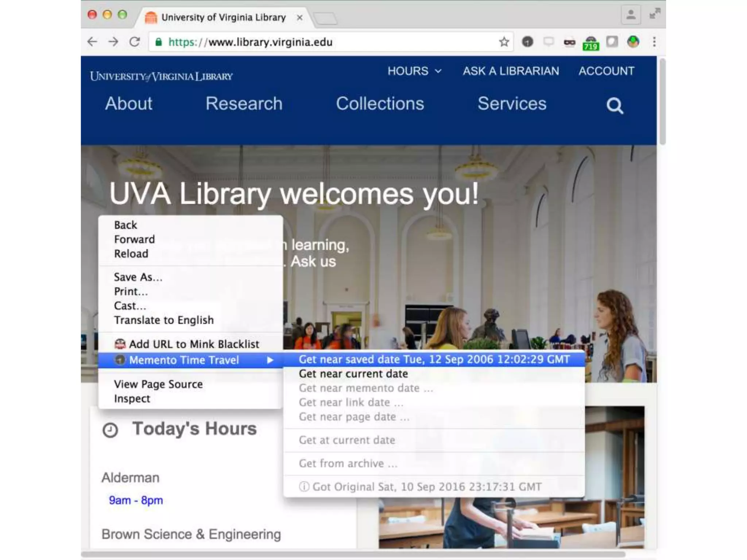Click the browser reload icon
Viewport: 747px width, 560px height.
click(x=135, y=42)
